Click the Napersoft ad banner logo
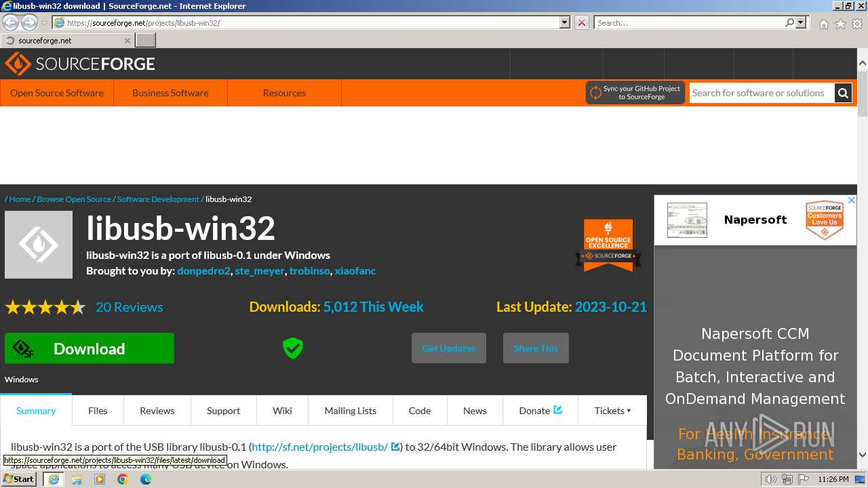The height and width of the screenshot is (488, 868). click(x=687, y=220)
